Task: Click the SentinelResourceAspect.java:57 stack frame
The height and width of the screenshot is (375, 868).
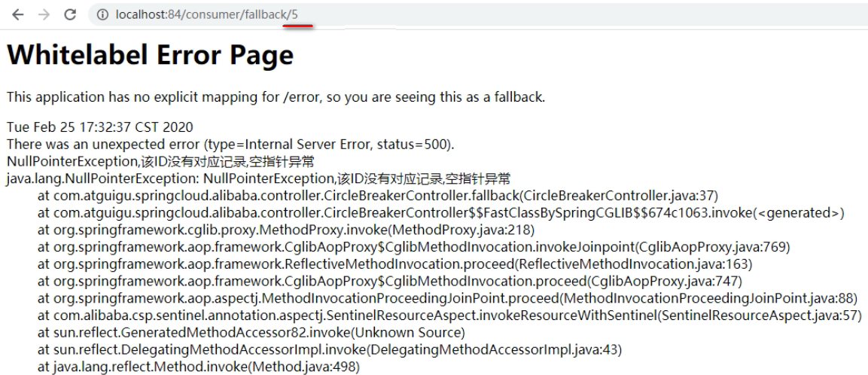Action: tap(449, 316)
